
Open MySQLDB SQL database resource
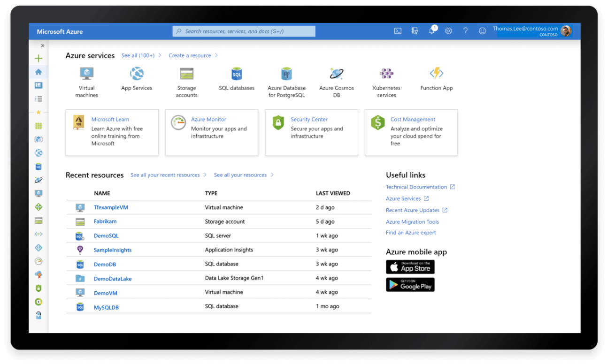point(106,307)
